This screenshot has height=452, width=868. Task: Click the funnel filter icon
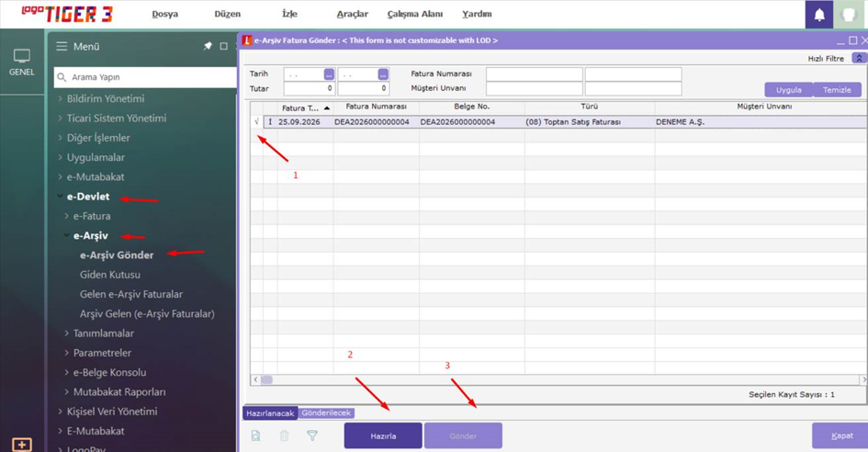[x=312, y=436]
